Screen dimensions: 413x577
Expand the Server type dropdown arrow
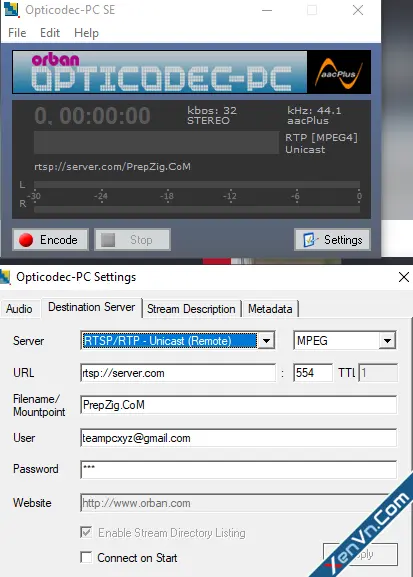point(266,341)
